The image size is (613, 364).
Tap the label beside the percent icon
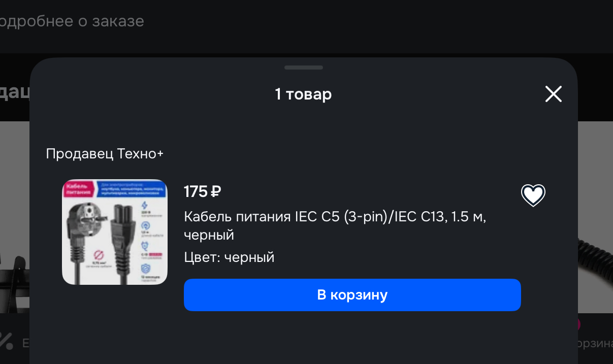25,344
